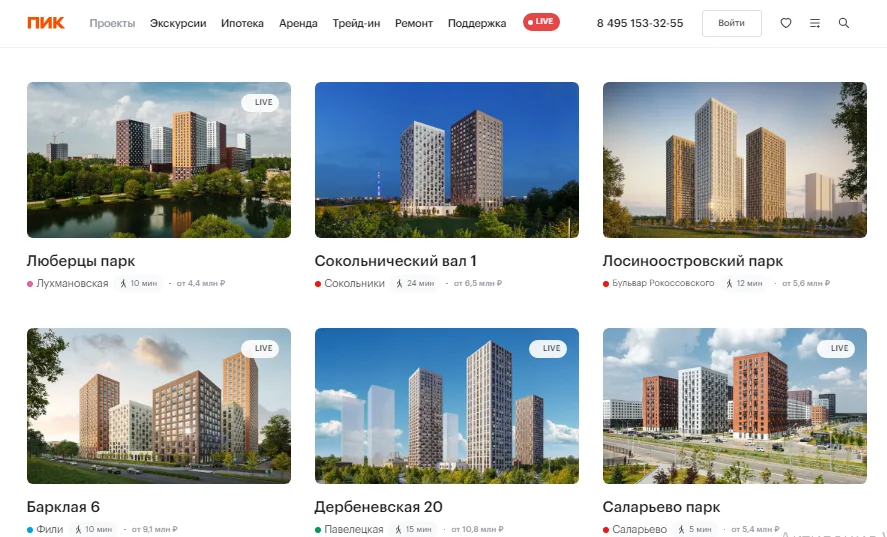
Task: Open Лосиноостровский парк building thumbnail
Action: [735, 160]
